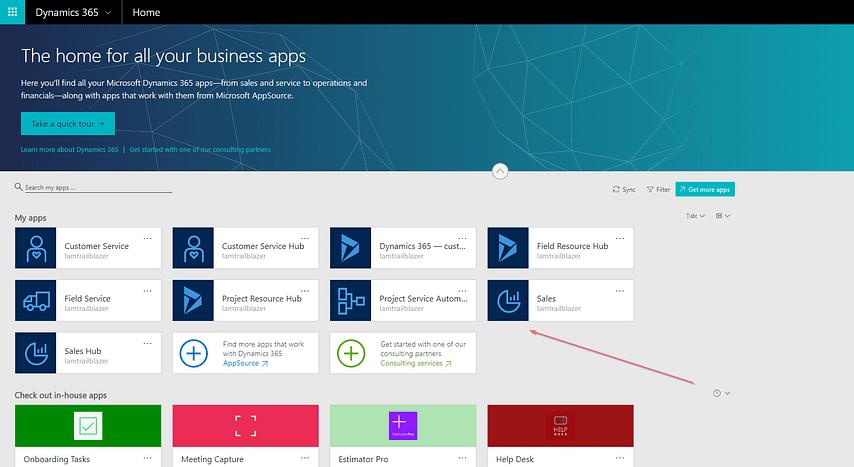Select the Customer Service tile title
The height and width of the screenshot is (467, 854).
(96, 246)
